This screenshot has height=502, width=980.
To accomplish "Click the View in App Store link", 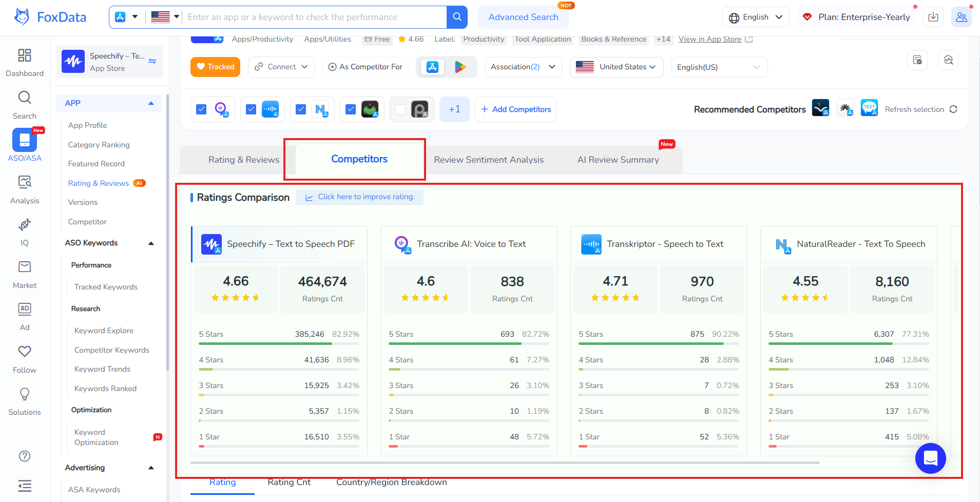I will coord(710,39).
